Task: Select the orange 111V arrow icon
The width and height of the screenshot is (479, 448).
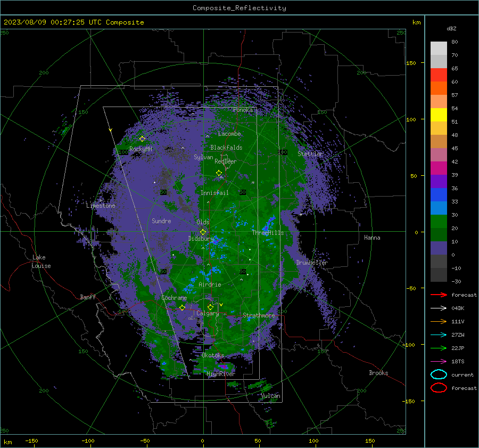Action: [439, 321]
